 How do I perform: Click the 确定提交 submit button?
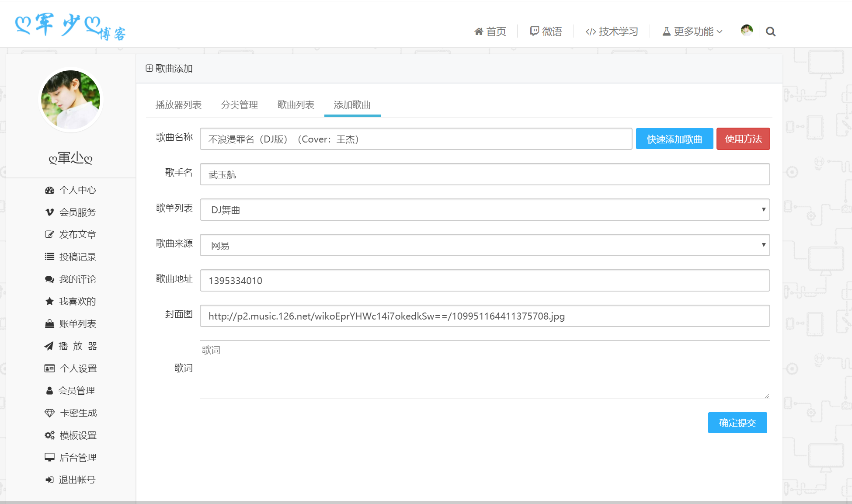[x=737, y=422]
